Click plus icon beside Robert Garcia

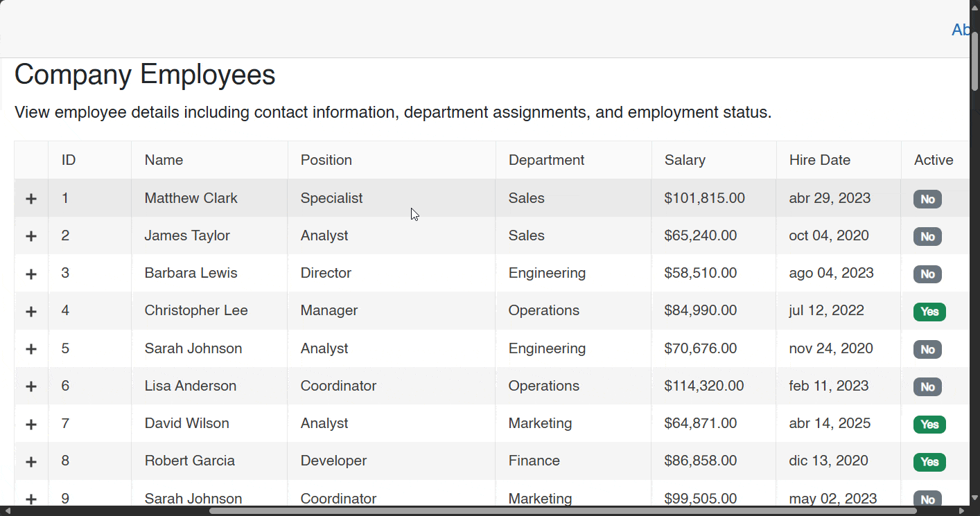pos(31,461)
